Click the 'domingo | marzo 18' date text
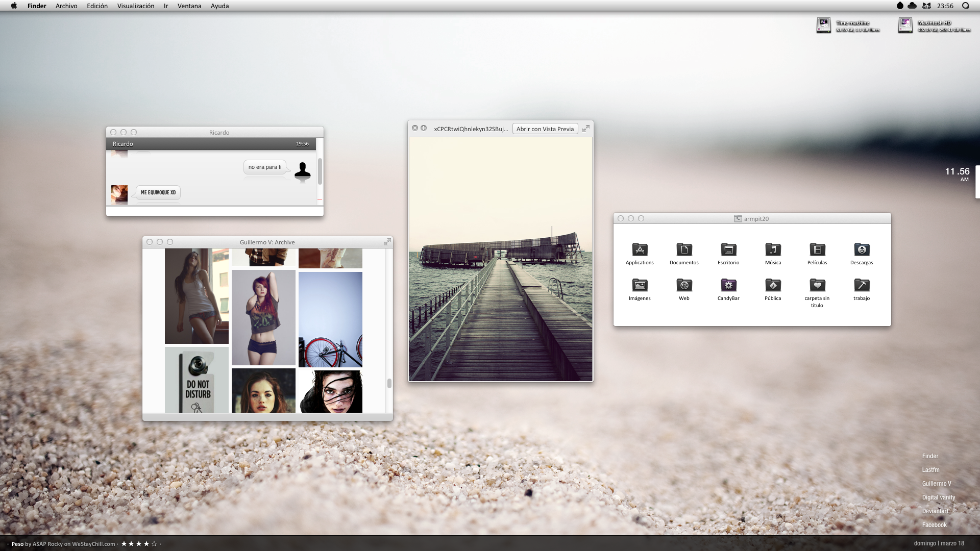The image size is (980, 551). click(x=939, y=543)
